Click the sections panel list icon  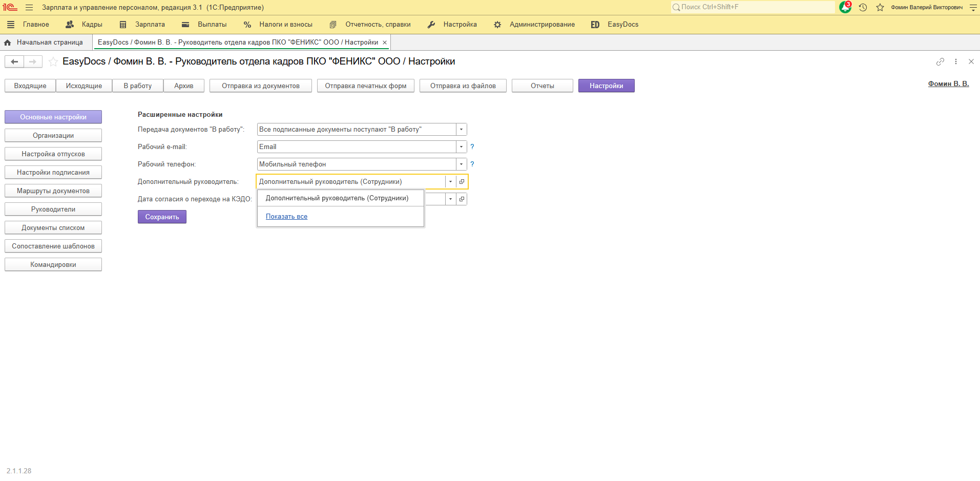point(11,25)
